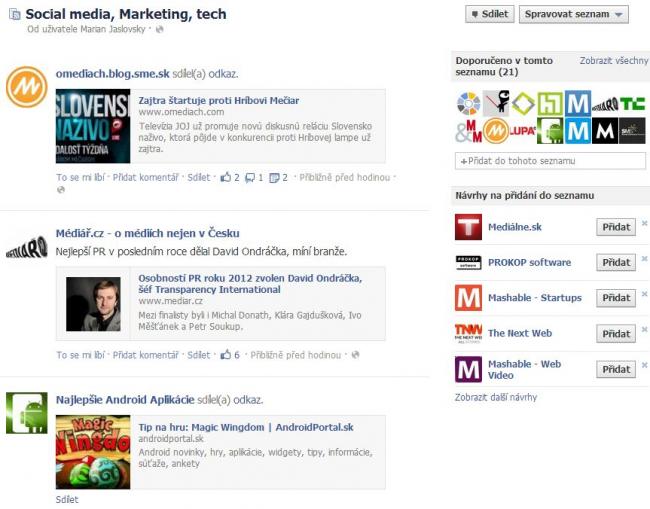Open green diamond page icon in recommended grid
650x509 pixels.
pyautogui.click(x=523, y=103)
